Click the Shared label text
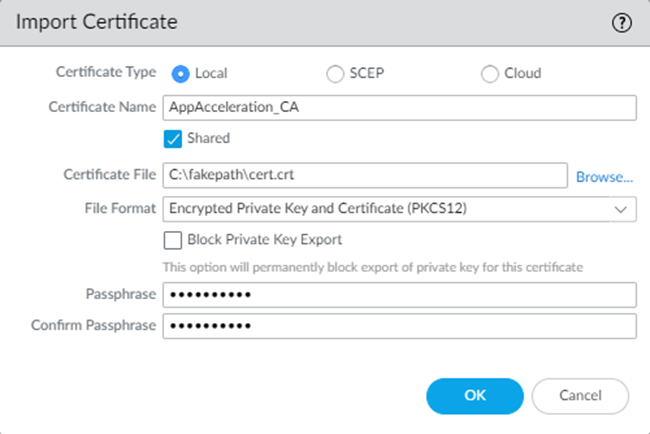 click(x=208, y=139)
